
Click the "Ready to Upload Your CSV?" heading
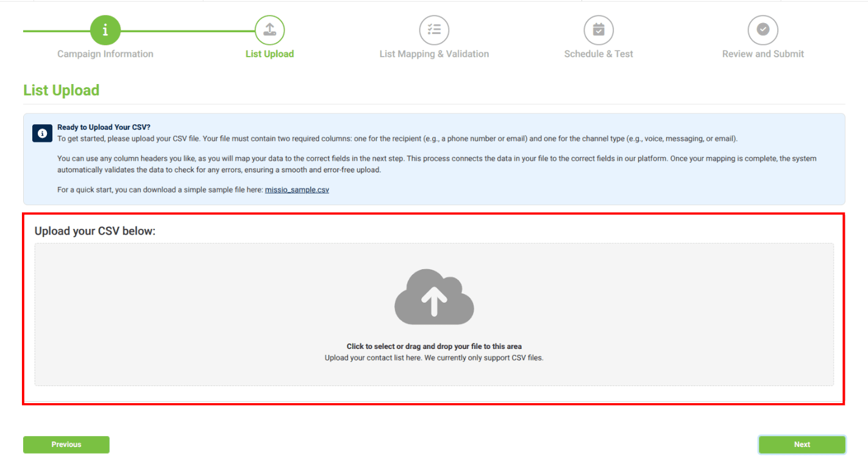pos(104,127)
